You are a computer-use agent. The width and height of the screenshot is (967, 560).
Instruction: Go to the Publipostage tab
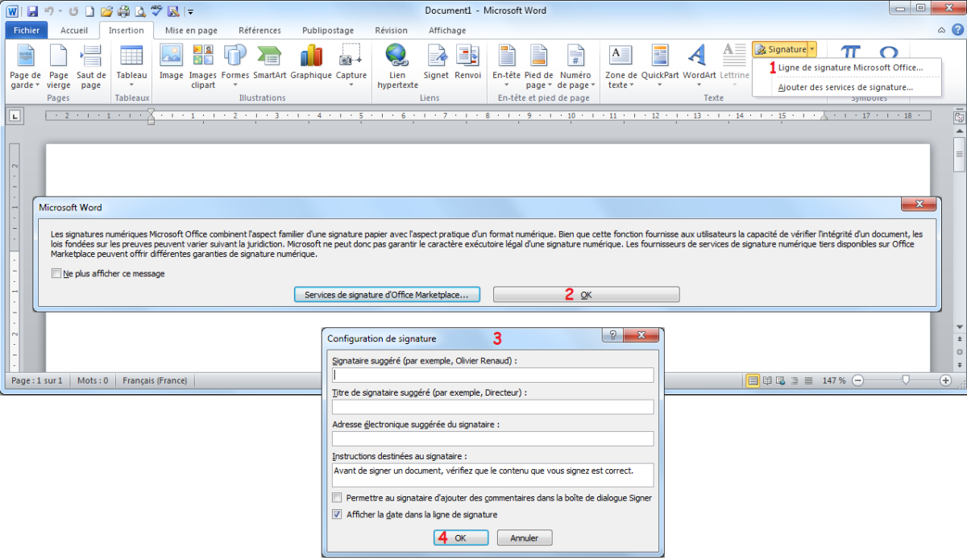point(328,31)
